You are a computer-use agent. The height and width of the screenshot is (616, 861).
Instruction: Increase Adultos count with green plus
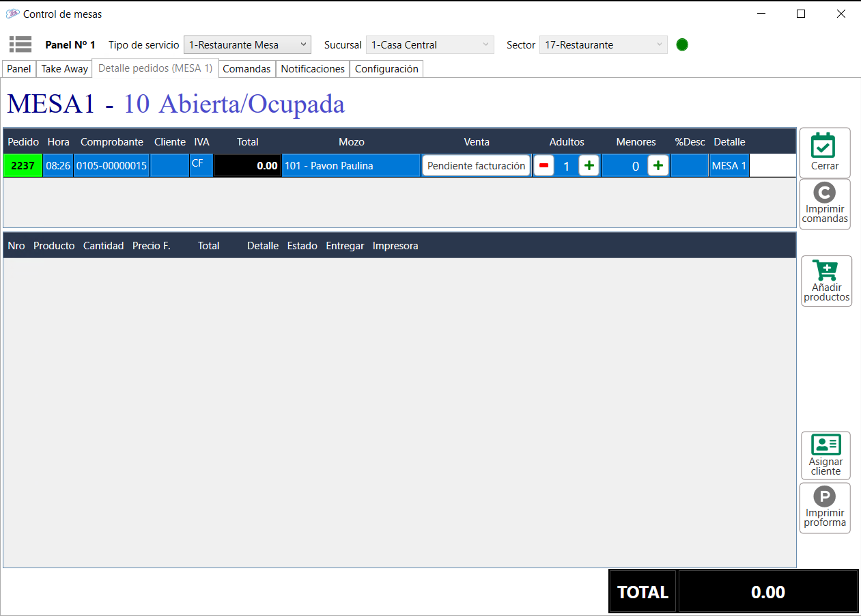coord(589,166)
